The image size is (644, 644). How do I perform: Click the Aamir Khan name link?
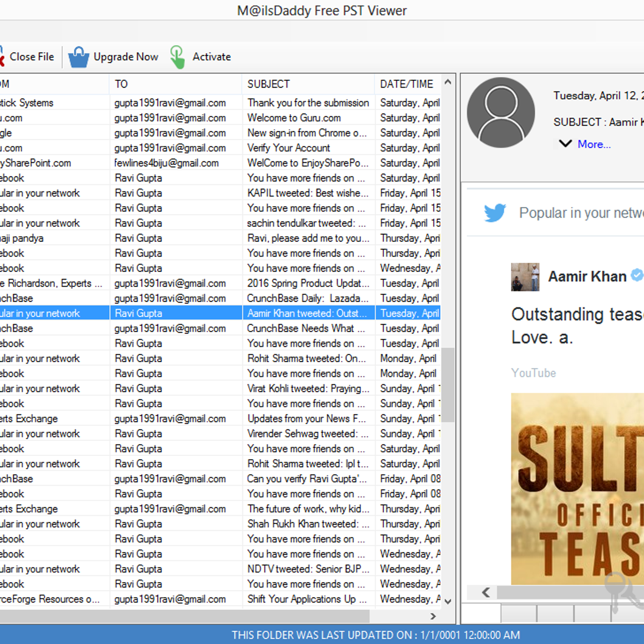(x=587, y=277)
